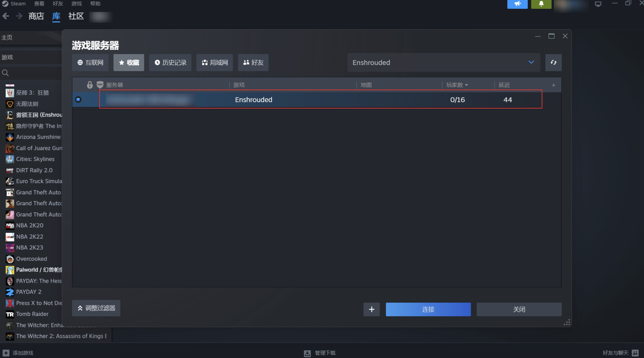Sort by password-protected lock column
The image size is (644, 358).
pos(90,85)
